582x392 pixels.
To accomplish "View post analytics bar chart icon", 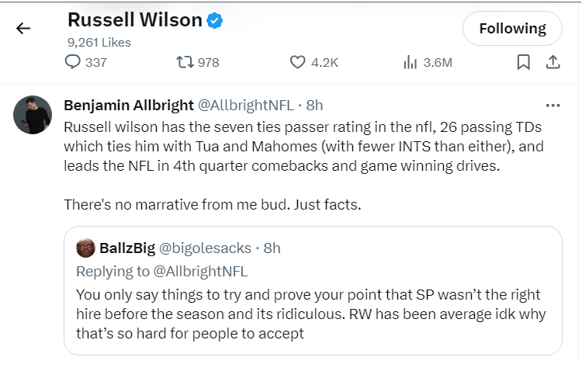I will [411, 62].
